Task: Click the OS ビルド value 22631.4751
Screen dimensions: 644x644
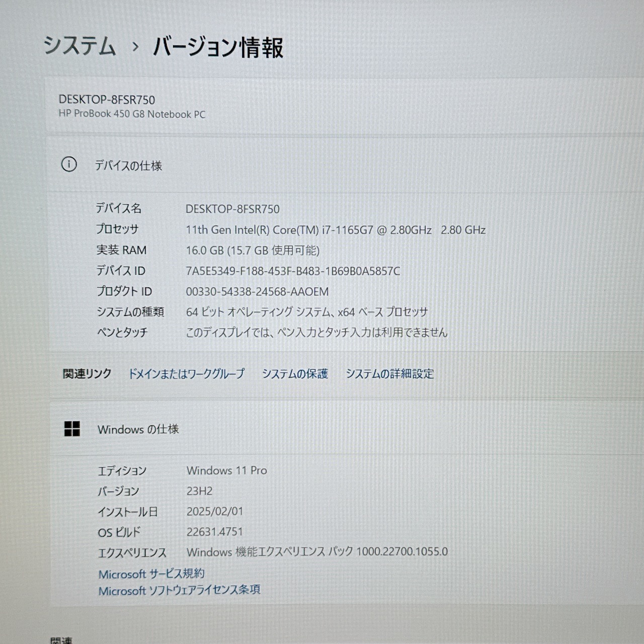Action: coord(215,532)
